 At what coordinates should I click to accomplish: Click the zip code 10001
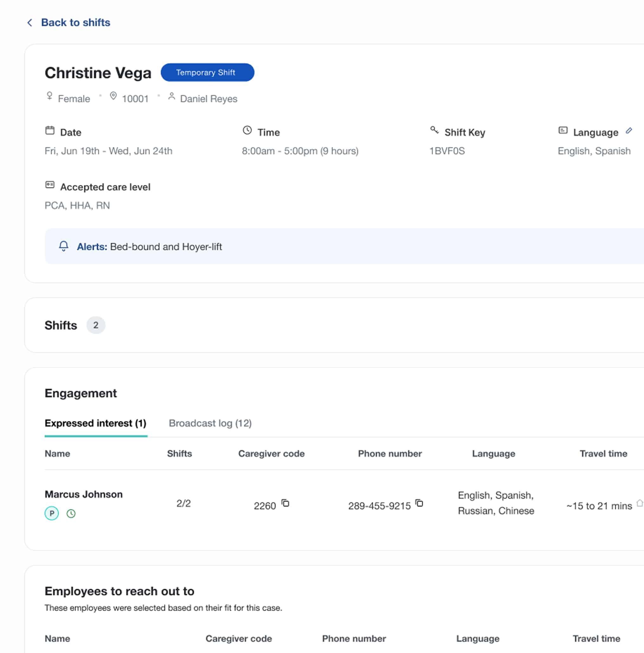[135, 99]
